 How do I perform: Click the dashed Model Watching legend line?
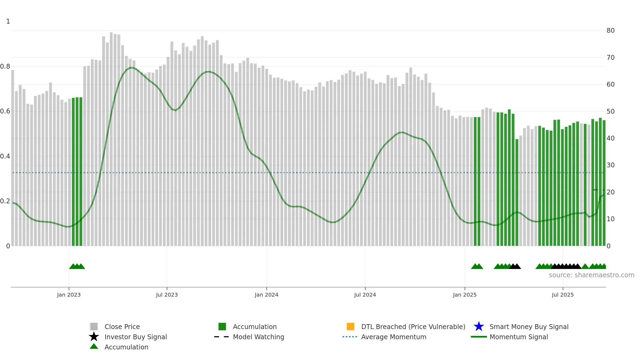[221, 337]
